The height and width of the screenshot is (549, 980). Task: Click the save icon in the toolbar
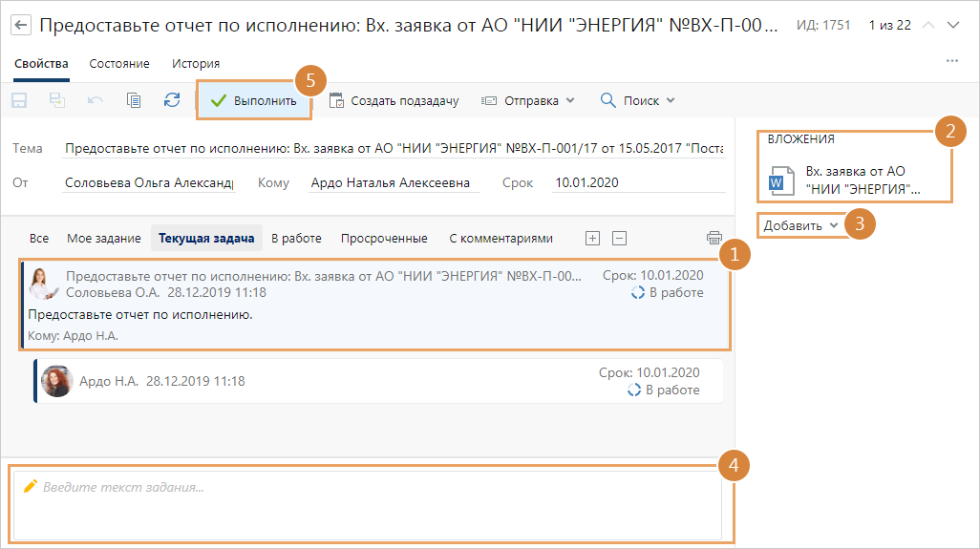tap(19, 100)
